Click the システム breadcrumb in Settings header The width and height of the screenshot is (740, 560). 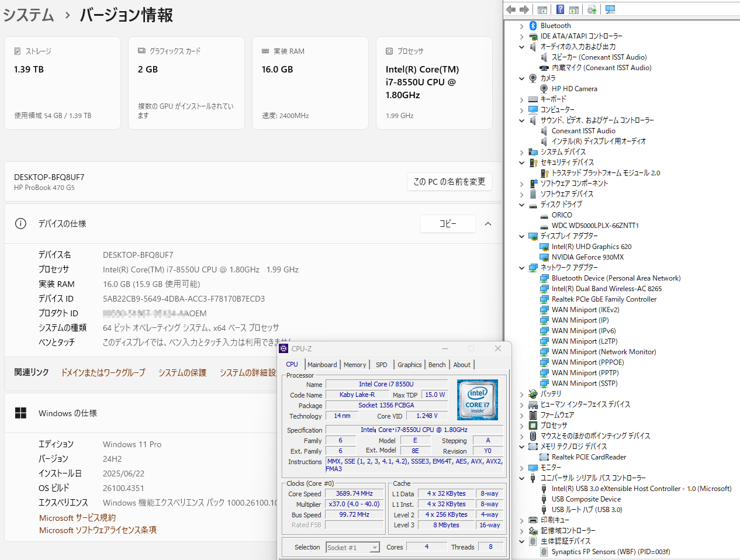coord(29,15)
